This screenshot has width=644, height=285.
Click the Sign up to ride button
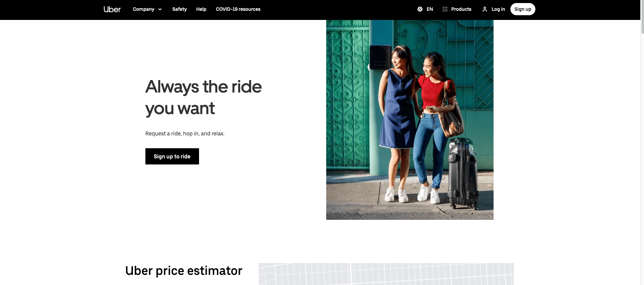[172, 156]
